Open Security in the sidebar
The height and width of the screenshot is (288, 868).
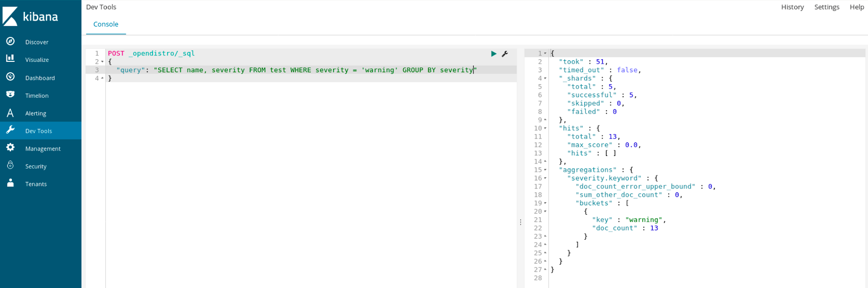(x=36, y=166)
